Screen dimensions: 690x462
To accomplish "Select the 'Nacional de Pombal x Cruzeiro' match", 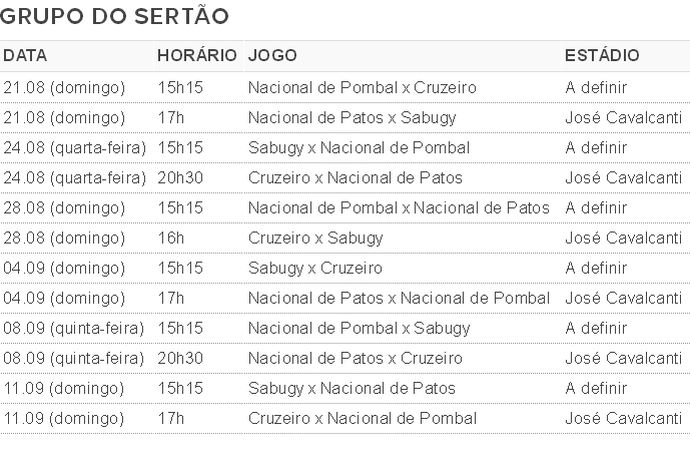I will 362,88.
